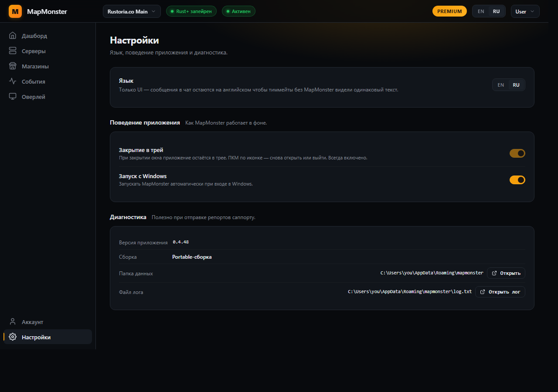Disable Запуск с Windows switch
This screenshot has height=392, width=558.
tap(517, 180)
